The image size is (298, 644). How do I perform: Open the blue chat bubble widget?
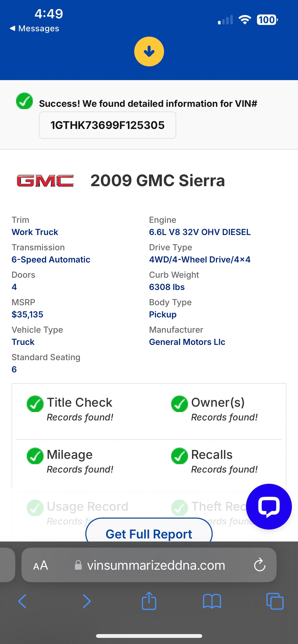pyautogui.click(x=269, y=507)
